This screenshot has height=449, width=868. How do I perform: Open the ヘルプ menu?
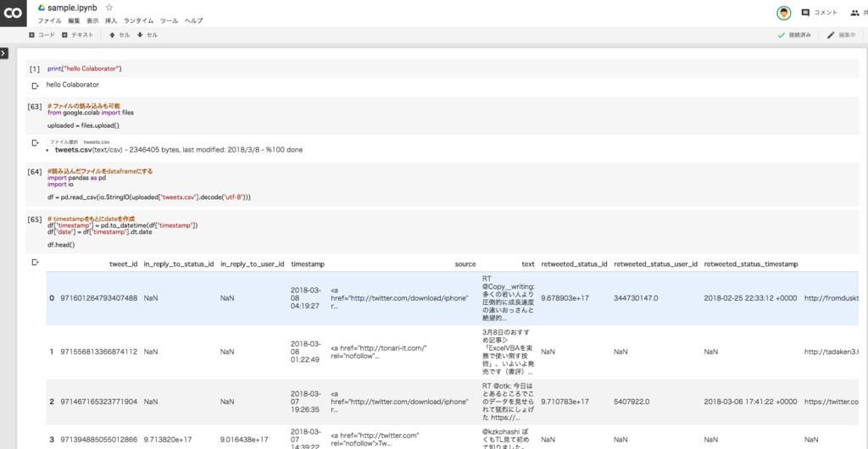pyautogui.click(x=194, y=21)
